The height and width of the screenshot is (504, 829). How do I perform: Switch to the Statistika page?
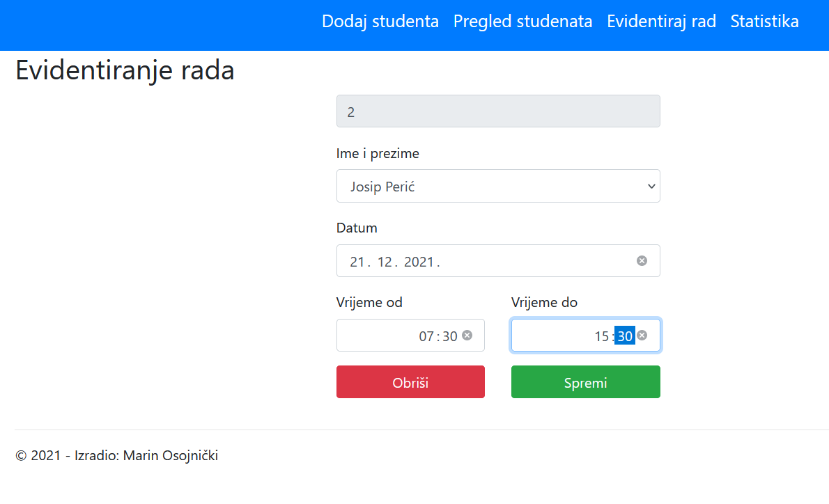click(x=764, y=21)
